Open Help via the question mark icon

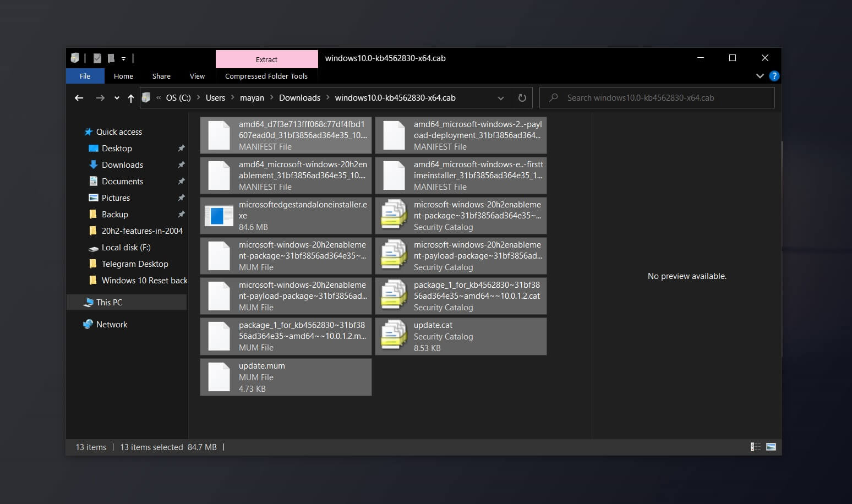pyautogui.click(x=774, y=76)
